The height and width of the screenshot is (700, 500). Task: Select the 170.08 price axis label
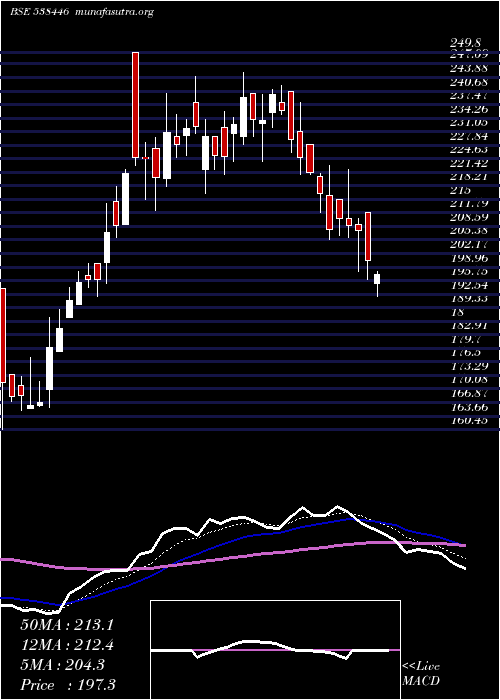coord(469,380)
